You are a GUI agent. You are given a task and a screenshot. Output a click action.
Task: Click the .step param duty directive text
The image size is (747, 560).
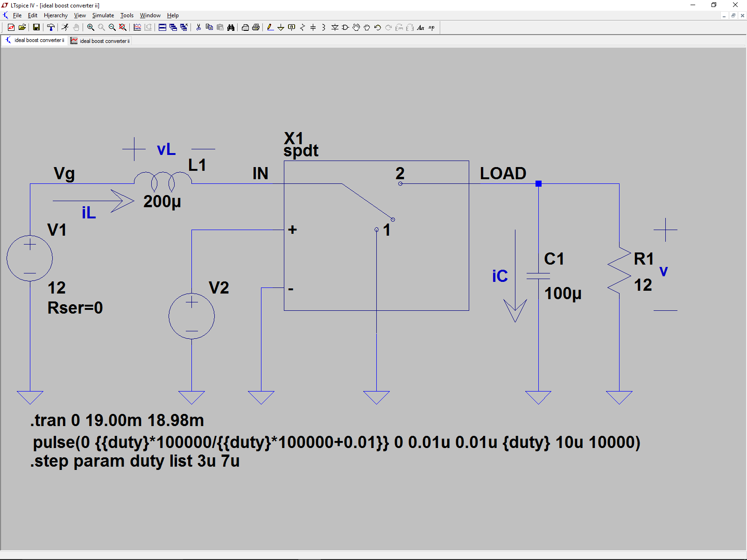[135, 461]
